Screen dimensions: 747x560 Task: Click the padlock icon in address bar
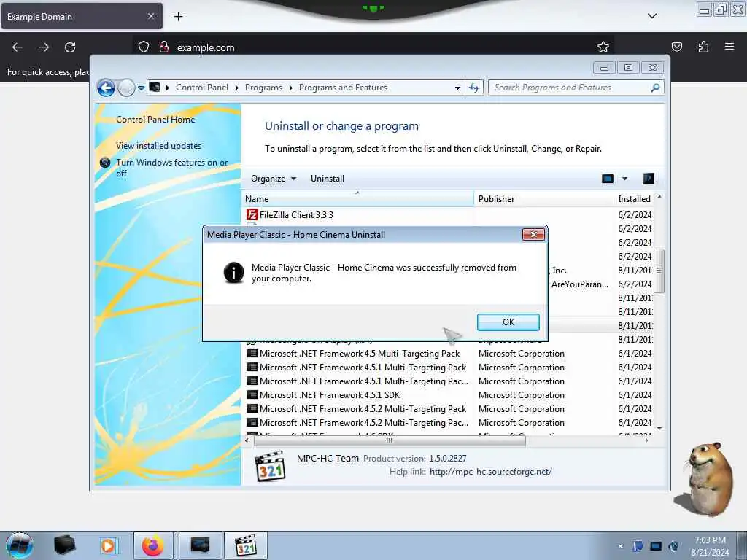[164, 47]
